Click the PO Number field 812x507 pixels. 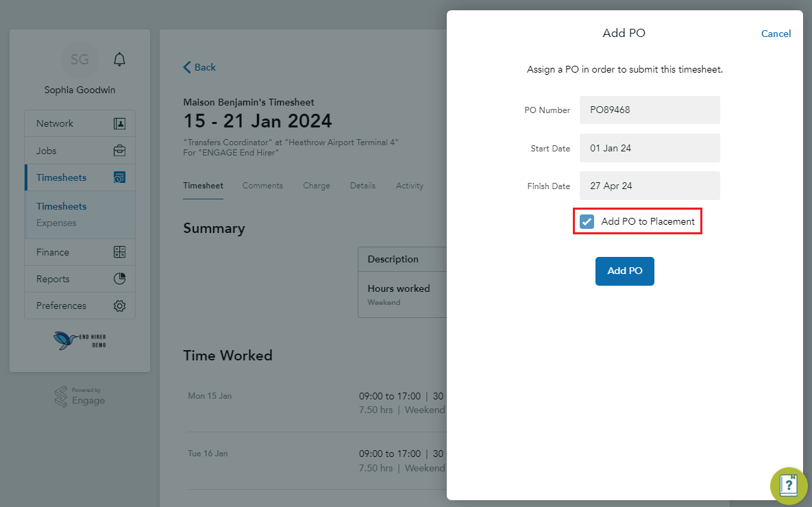(650, 110)
